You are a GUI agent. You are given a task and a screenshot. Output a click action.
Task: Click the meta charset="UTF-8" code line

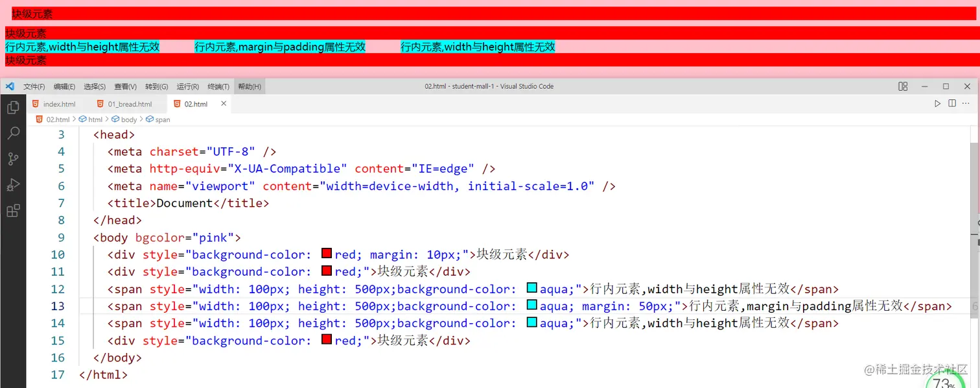click(192, 152)
